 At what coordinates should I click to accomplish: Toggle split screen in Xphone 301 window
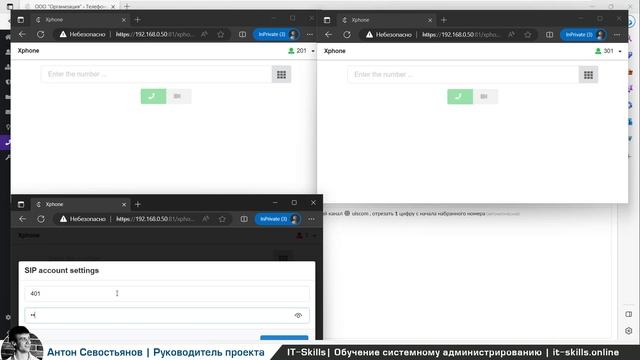coord(549,35)
